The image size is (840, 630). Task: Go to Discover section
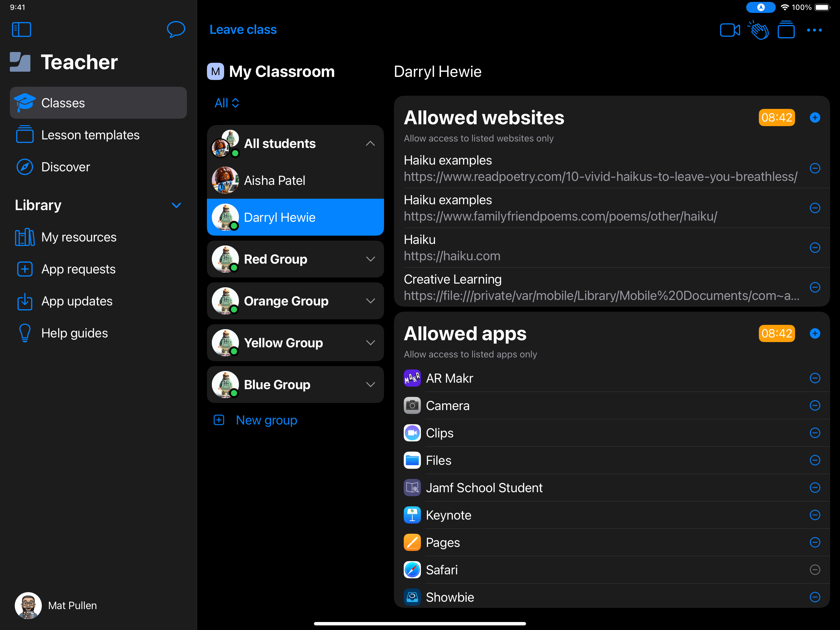65,167
